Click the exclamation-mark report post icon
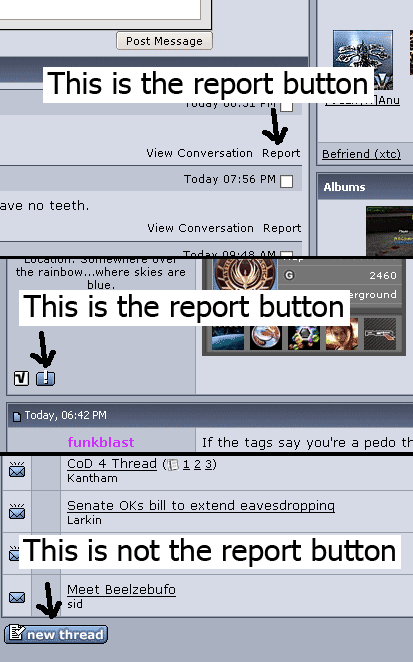413x662 pixels. click(45, 378)
